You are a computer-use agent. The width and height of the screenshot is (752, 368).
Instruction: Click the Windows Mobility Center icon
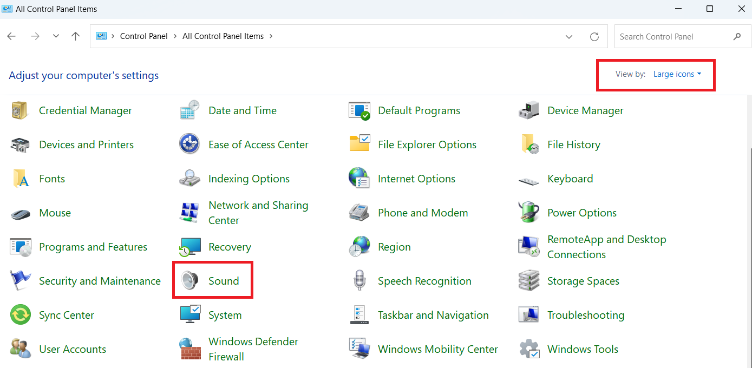[x=359, y=349]
